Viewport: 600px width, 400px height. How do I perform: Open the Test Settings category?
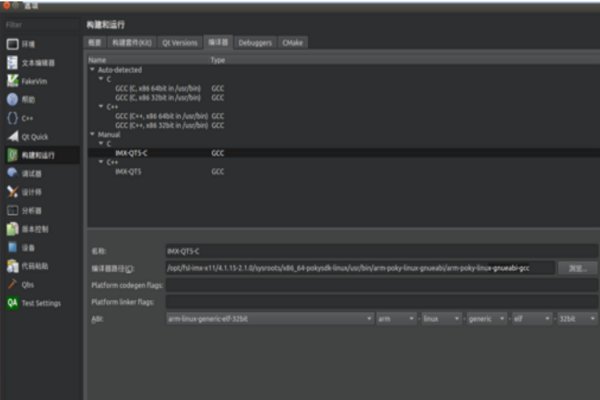point(38,302)
